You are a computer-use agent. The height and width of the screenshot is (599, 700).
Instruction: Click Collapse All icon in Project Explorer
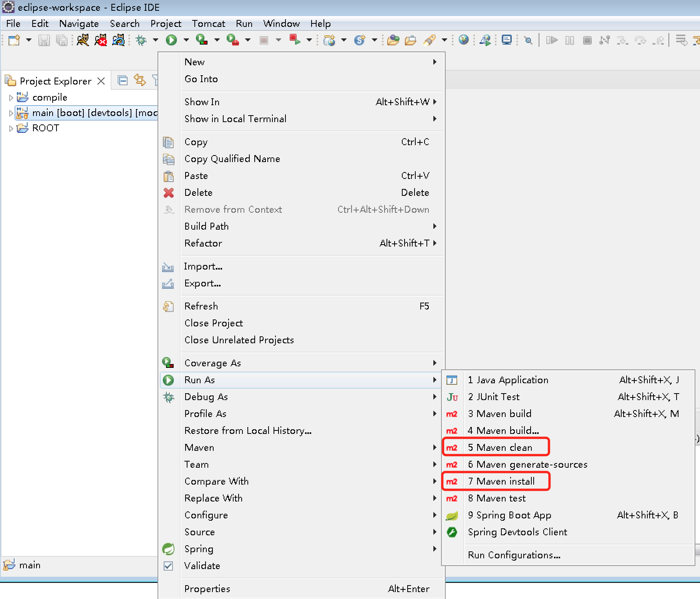tap(123, 80)
